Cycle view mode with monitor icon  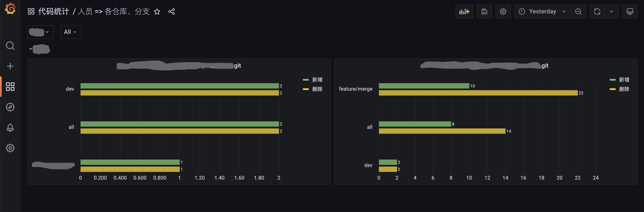[630, 12]
